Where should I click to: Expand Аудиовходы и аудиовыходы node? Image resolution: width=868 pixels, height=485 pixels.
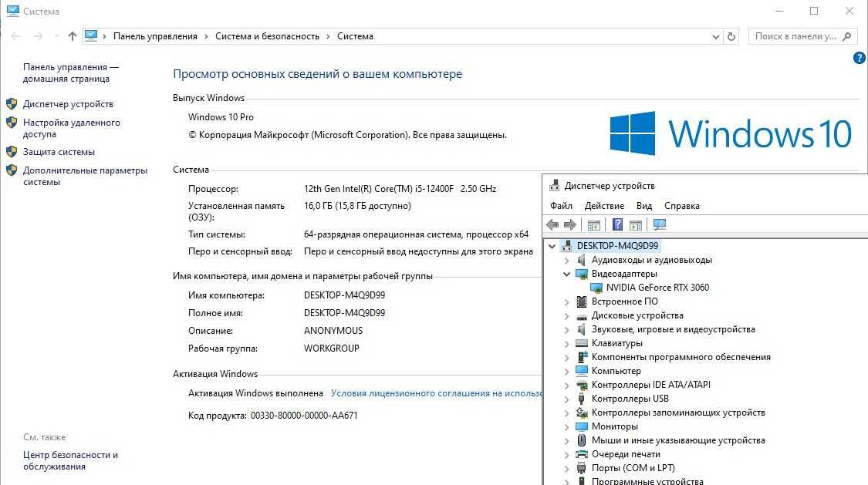566,260
